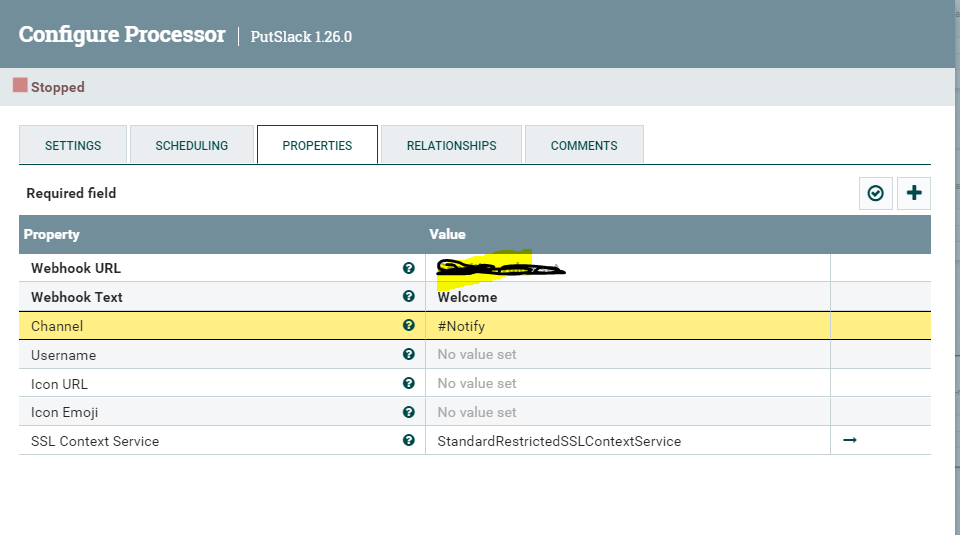Edit the Welcome value of Webhook Text
Viewport: 960px width, 535px height.
pyautogui.click(x=628, y=297)
